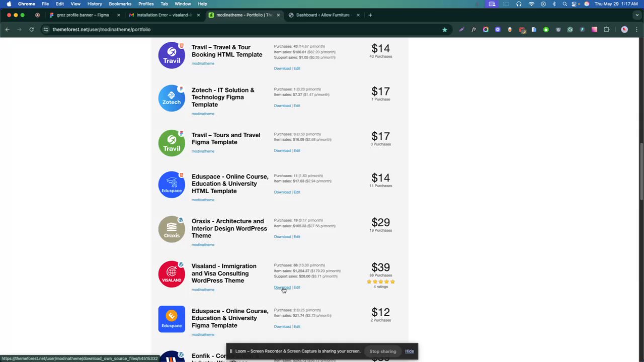Image resolution: width=644 pixels, height=362 pixels.
Task: Click the menu bar date and time
Action: click(x=616, y=4)
